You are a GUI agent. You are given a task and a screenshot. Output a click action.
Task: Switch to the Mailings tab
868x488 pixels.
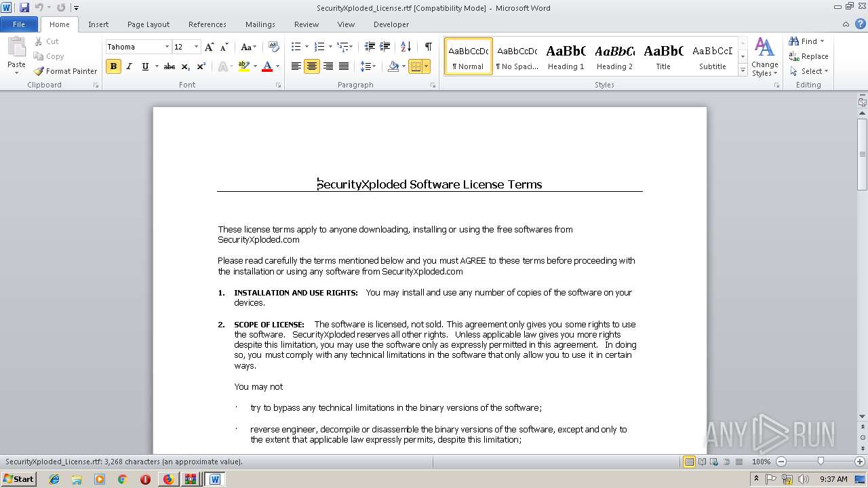coord(260,24)
